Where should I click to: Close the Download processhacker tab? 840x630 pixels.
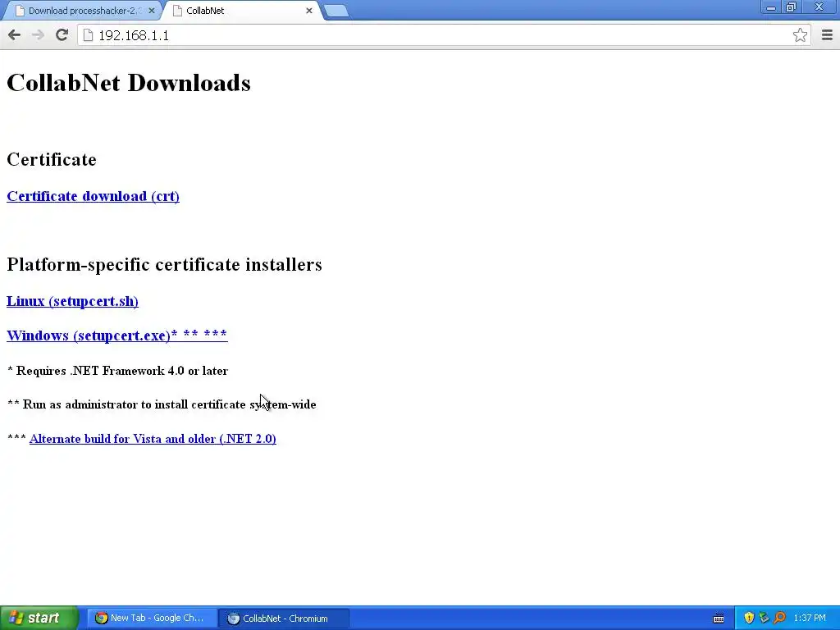point(152,11)
